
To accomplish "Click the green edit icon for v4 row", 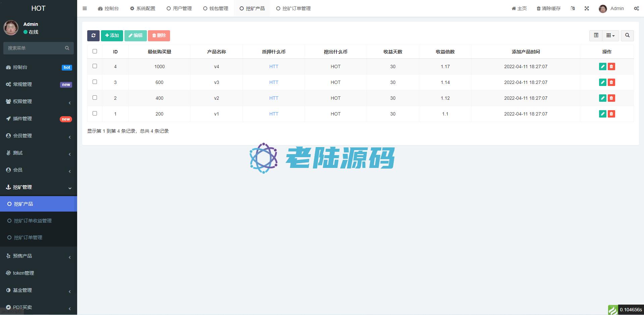I will (602, 66).
